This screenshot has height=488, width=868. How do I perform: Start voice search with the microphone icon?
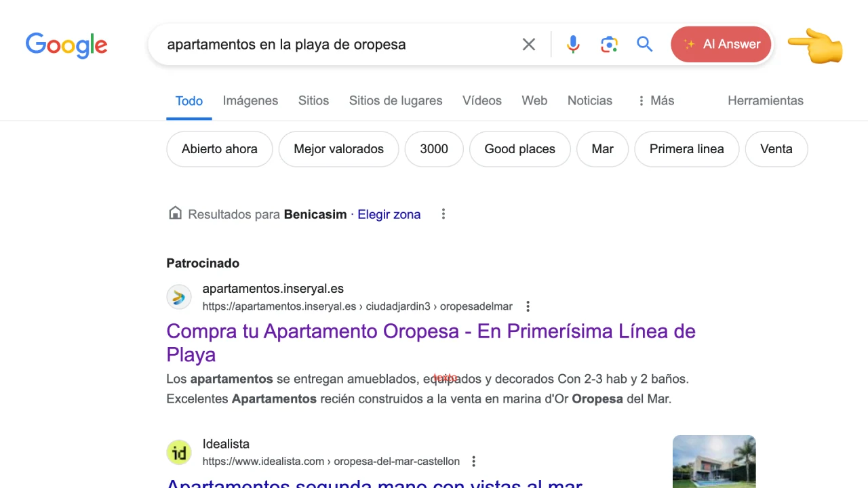(x=573, y=45)
